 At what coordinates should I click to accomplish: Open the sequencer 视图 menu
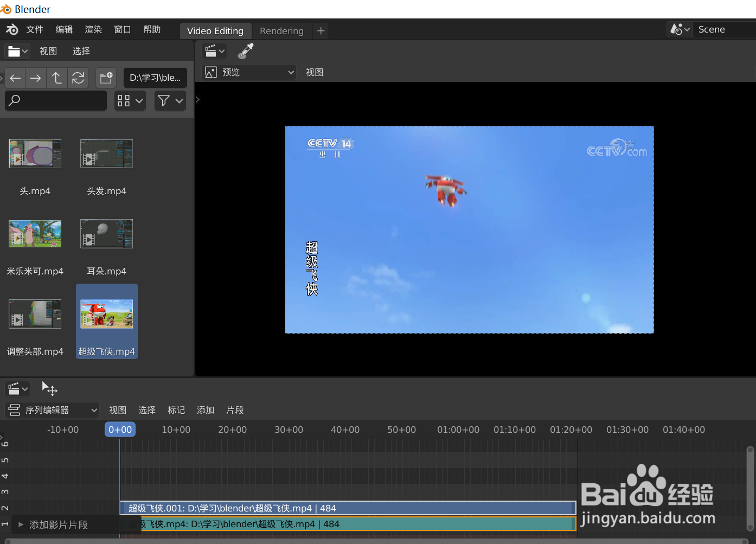click(118, 410)
